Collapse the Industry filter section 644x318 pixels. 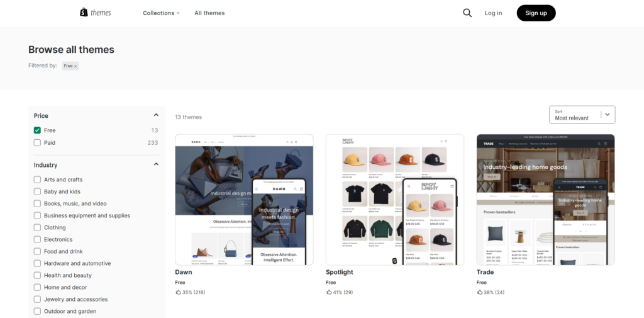coord(156,164)
